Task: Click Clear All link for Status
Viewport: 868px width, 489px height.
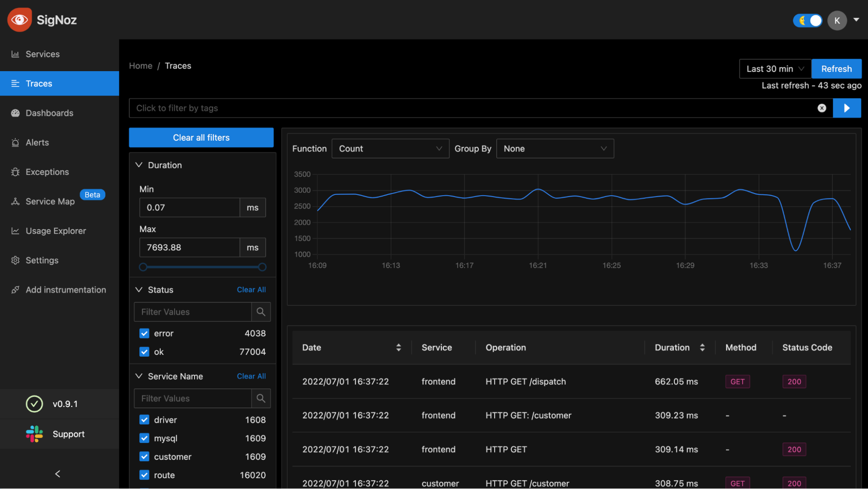Action: [x=251, y=289]
